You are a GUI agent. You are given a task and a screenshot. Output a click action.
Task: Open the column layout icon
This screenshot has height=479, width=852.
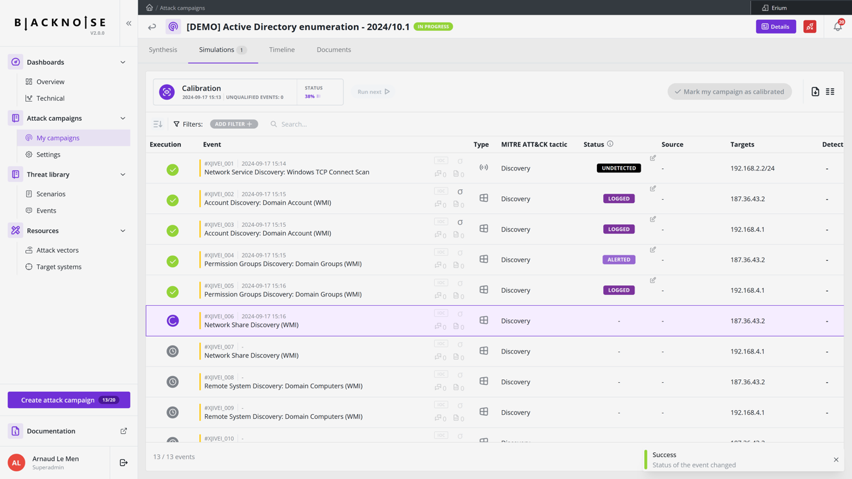(x=830, y=92)
